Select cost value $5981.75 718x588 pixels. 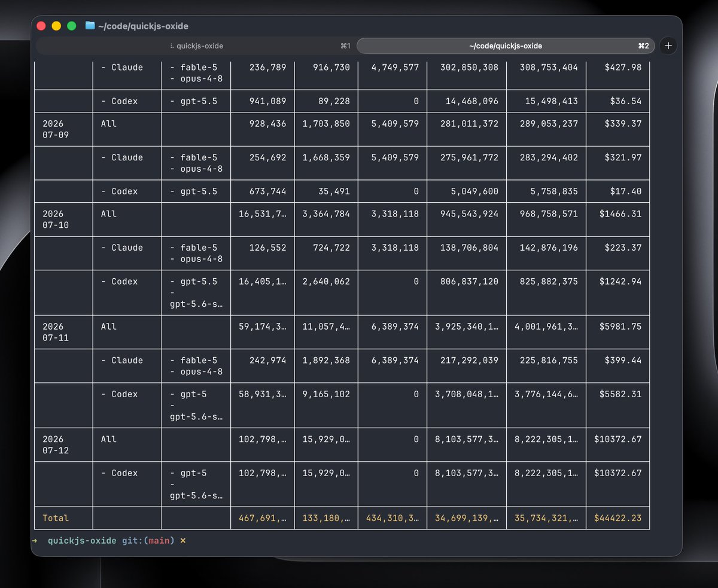point(620,327)
